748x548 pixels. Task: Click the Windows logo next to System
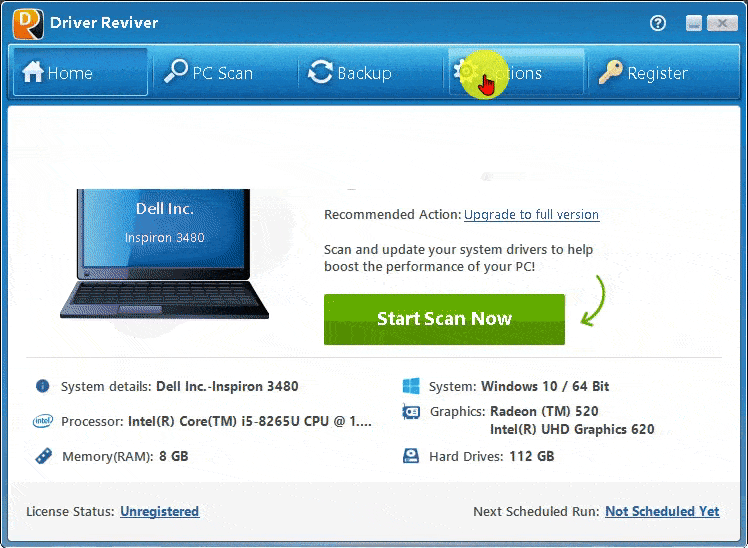[411, 386]
